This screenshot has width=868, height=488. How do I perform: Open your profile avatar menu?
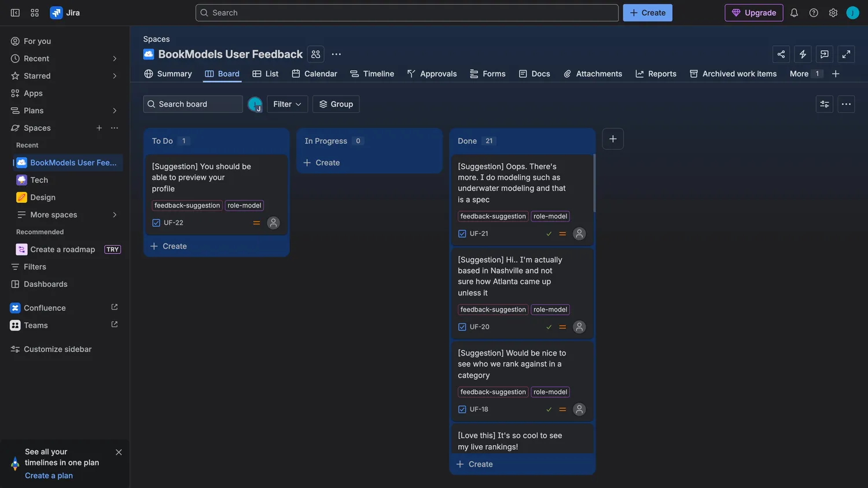pos(853,13)
